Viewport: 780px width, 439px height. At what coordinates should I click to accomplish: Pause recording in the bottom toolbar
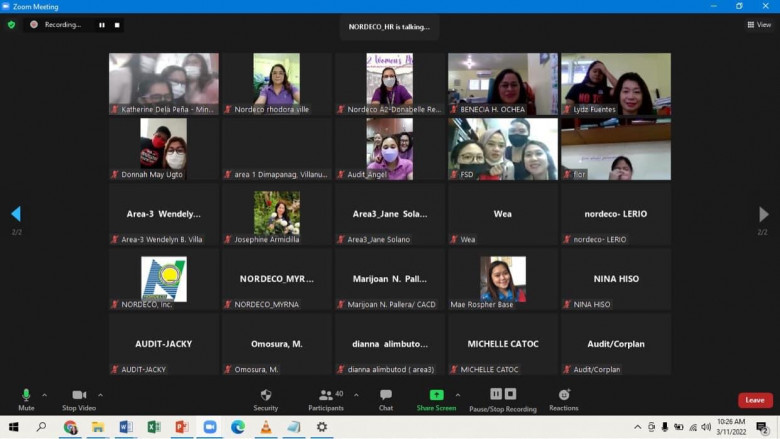(496, 394)
